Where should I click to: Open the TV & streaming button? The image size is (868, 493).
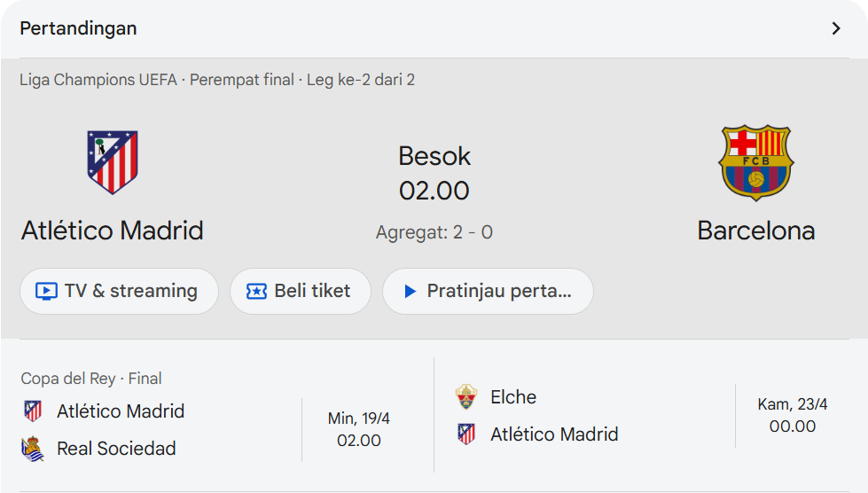[119, 291]
